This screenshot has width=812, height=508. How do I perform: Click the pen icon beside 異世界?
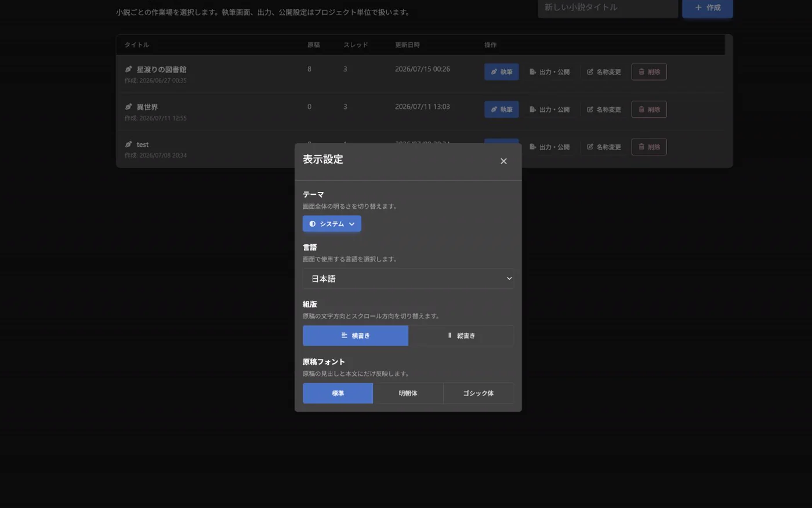click(128, 107)
